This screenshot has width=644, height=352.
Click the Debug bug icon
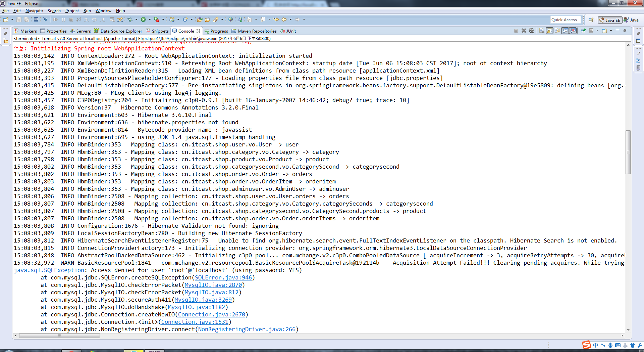[x=130, y=19]
